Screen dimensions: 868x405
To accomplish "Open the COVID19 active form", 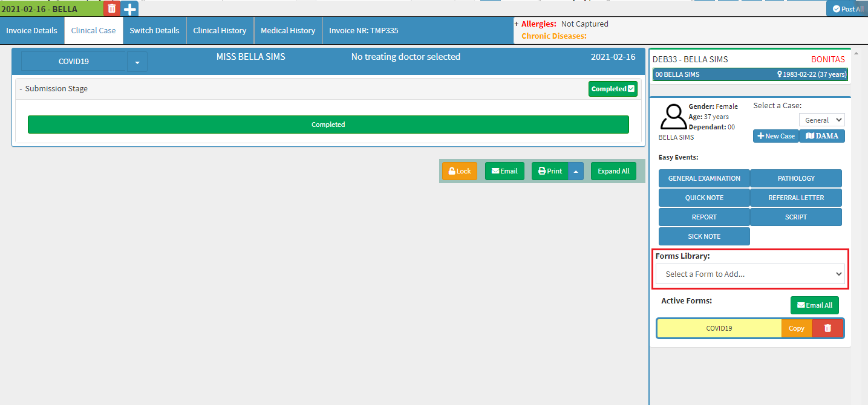I will [719, 328].
